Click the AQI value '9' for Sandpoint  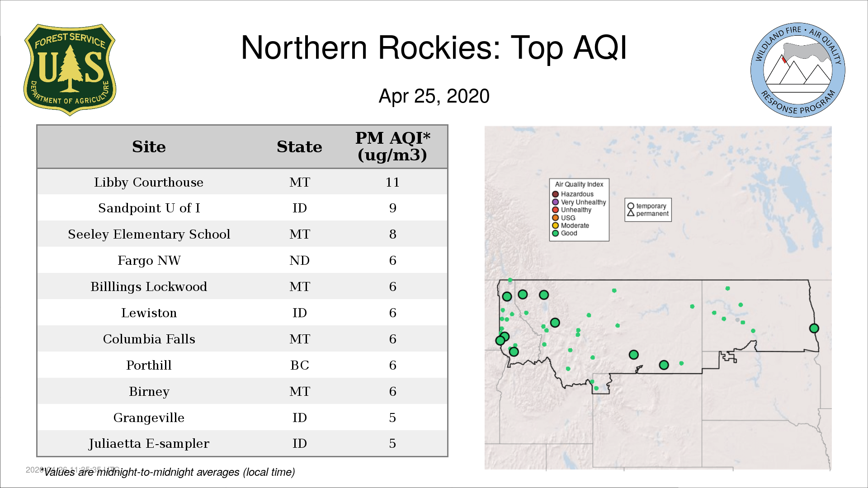point(392,208)
